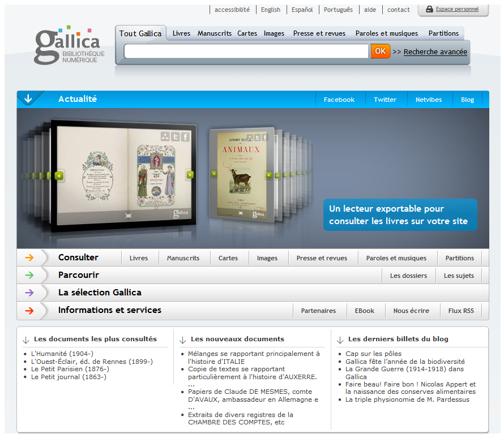Image resolution: width=504 pixels, height=438 pixels.
Task: Click the green right arrow on the open book viewer
Action: point(190,174)
